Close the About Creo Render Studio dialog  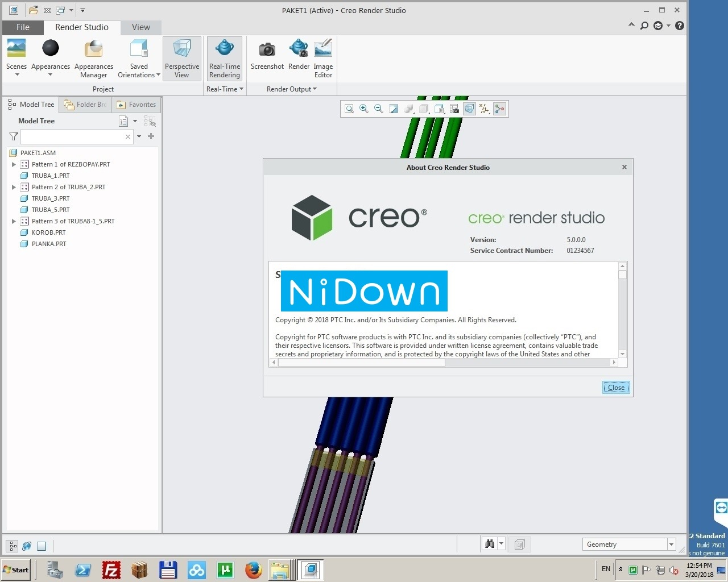coord(616,388)
